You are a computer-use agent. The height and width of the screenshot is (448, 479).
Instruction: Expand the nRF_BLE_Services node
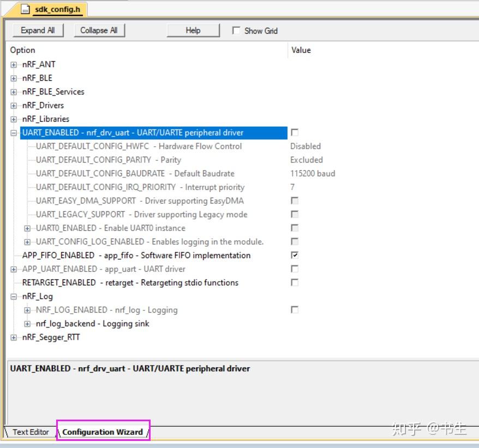tap(14, 92)
